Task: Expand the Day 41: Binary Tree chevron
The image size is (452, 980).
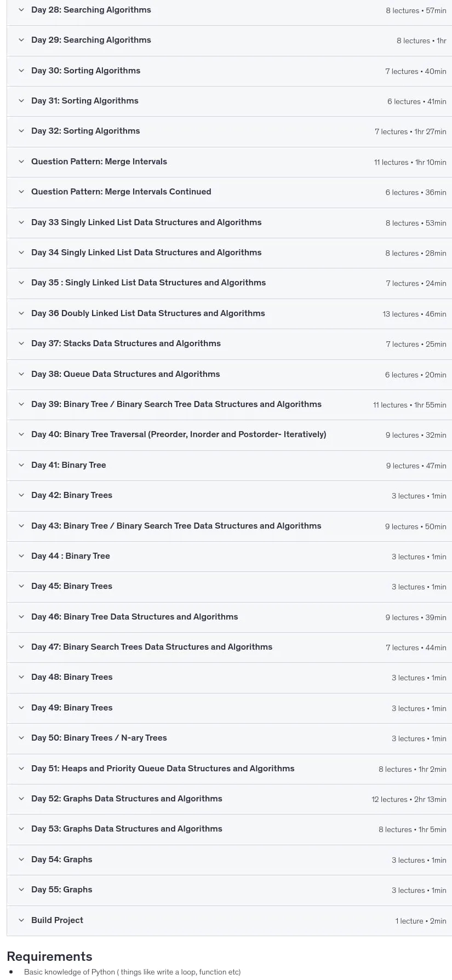Action: tap(21, 465)
